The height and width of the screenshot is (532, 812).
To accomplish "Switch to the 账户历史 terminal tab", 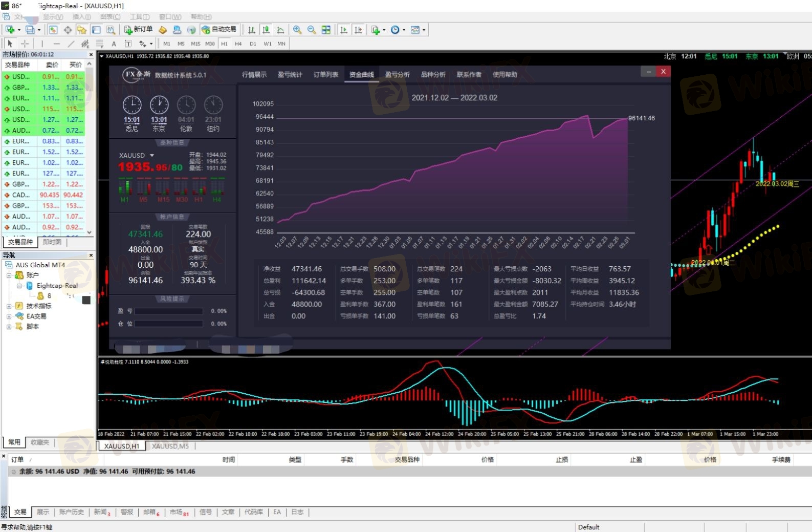I will click(x=71, y=512).
